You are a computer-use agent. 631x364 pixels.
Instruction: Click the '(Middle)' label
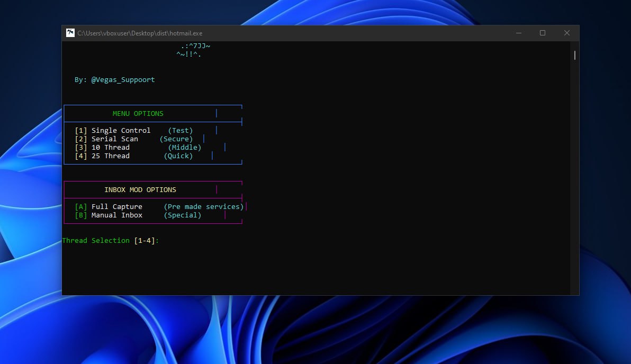(185, 148)
